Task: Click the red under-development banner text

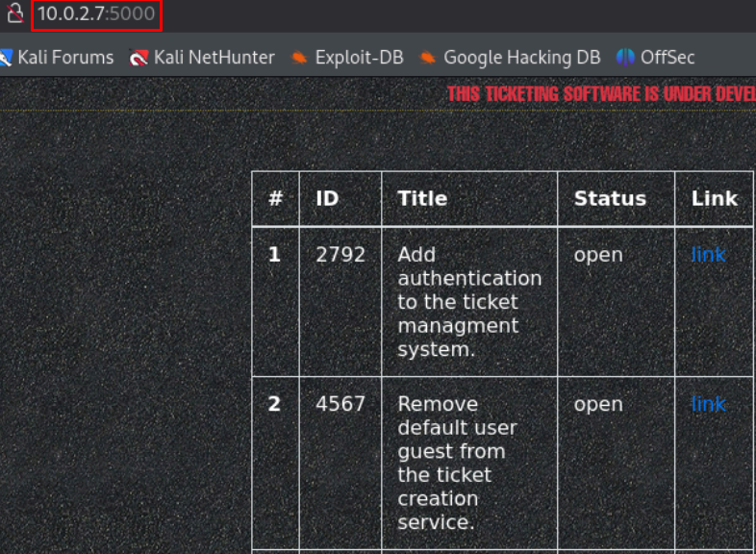Action: (x=601, y=94)
